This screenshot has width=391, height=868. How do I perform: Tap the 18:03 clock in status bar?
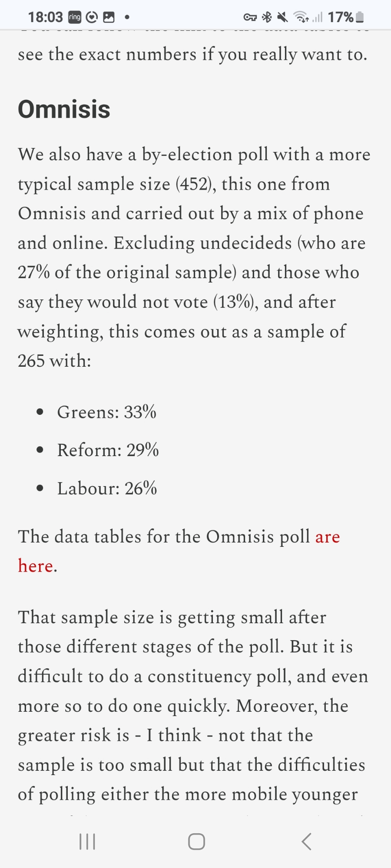coord(45,17)
